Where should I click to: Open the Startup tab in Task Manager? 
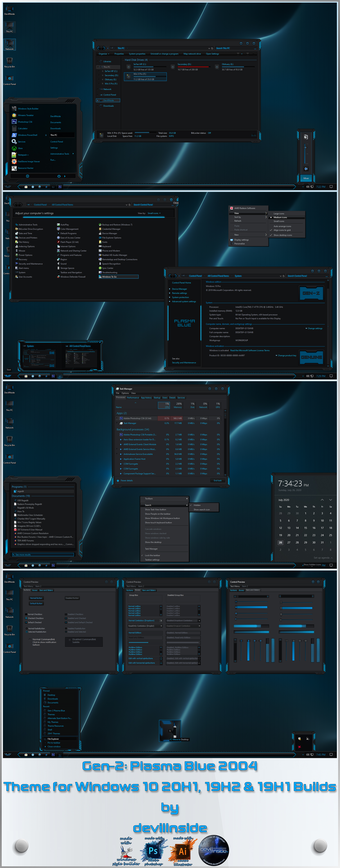pos(157,398)
